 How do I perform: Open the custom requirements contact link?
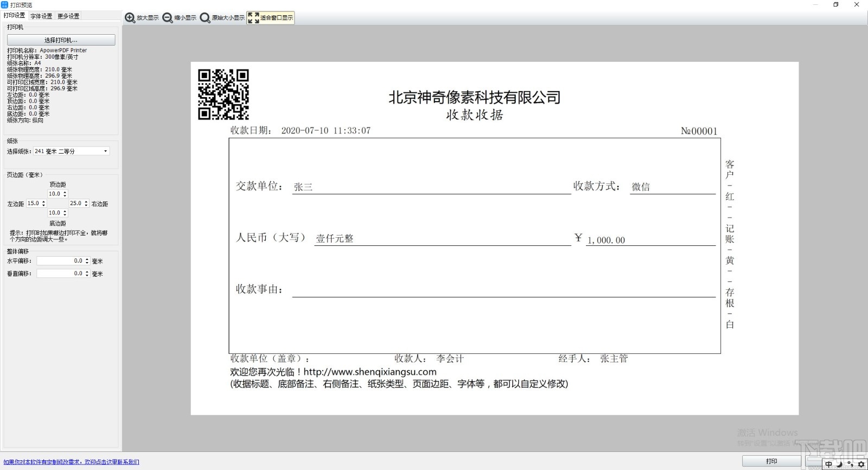(71, 462)
